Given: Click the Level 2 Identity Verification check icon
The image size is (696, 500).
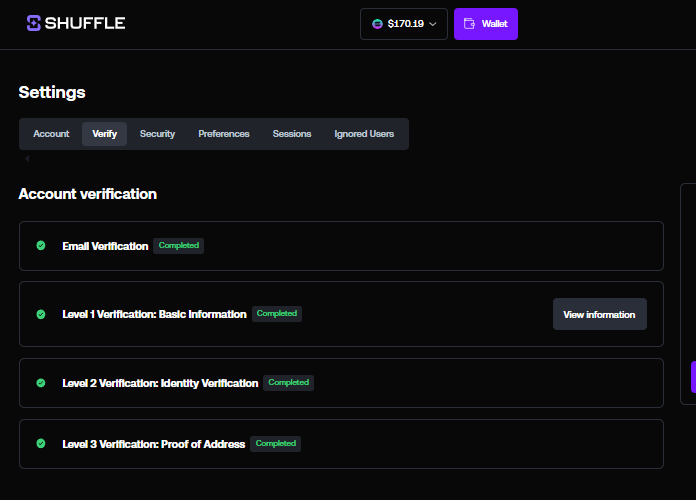Looking at the screenshot, I should point(41,383).
